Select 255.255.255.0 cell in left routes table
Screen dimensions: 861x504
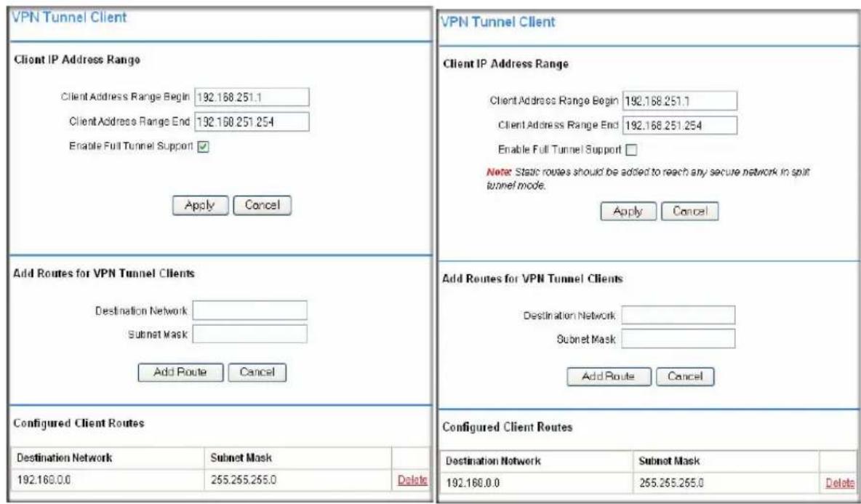(x=298, y=480)
